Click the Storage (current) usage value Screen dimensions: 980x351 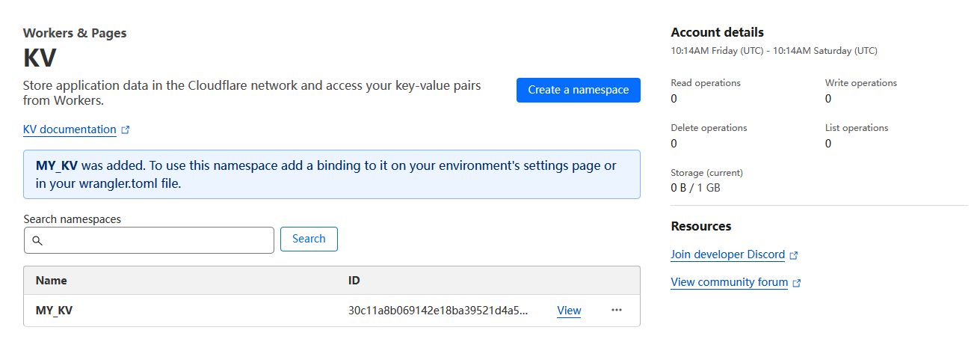pyautogui.click(x=695, y=188)
